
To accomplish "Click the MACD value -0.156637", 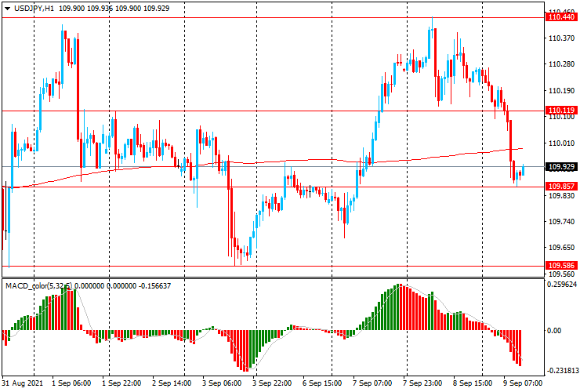I will 154,285.
